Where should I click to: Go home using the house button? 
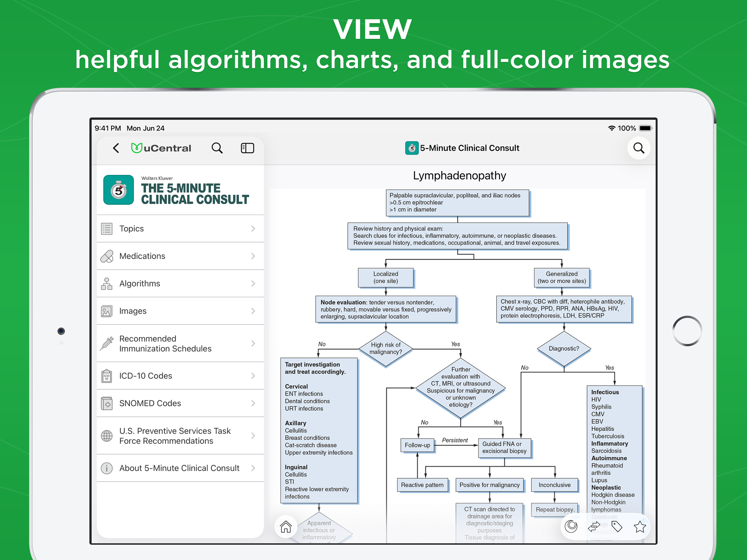(286, 526)
